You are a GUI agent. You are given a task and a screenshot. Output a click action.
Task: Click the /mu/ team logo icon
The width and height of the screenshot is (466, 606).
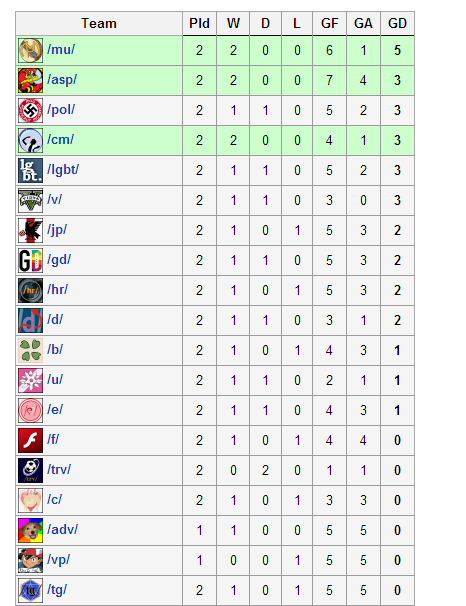click(31, 50)
